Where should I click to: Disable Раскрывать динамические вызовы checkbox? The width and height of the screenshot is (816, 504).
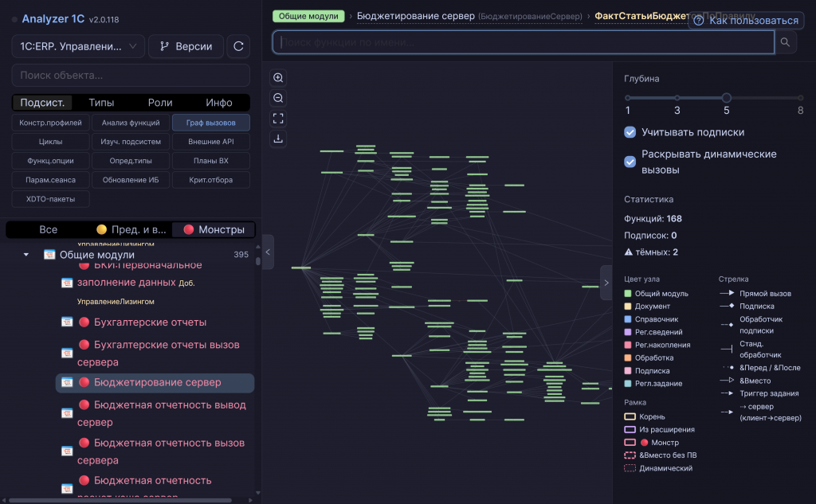click(630, 162)
